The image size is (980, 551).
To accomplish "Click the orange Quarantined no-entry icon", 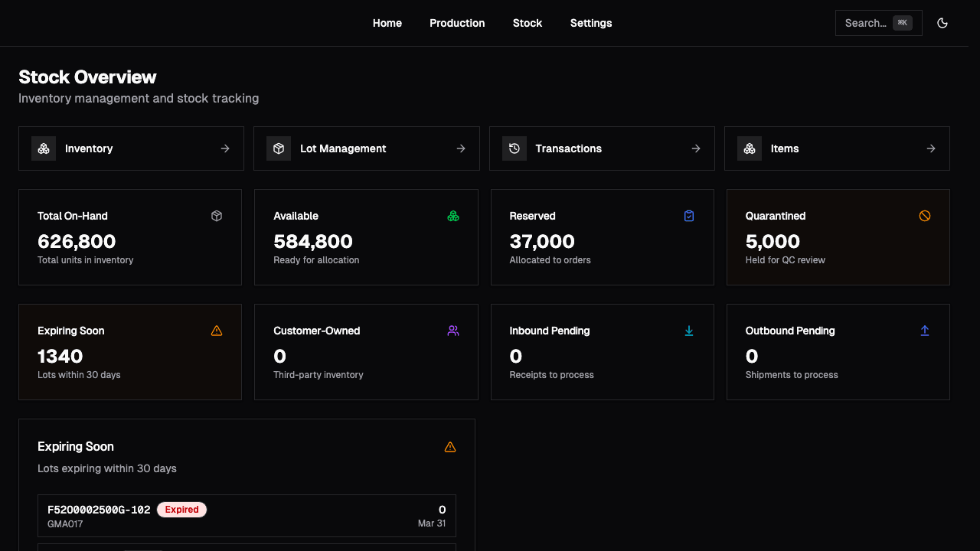I will [925, 216].
